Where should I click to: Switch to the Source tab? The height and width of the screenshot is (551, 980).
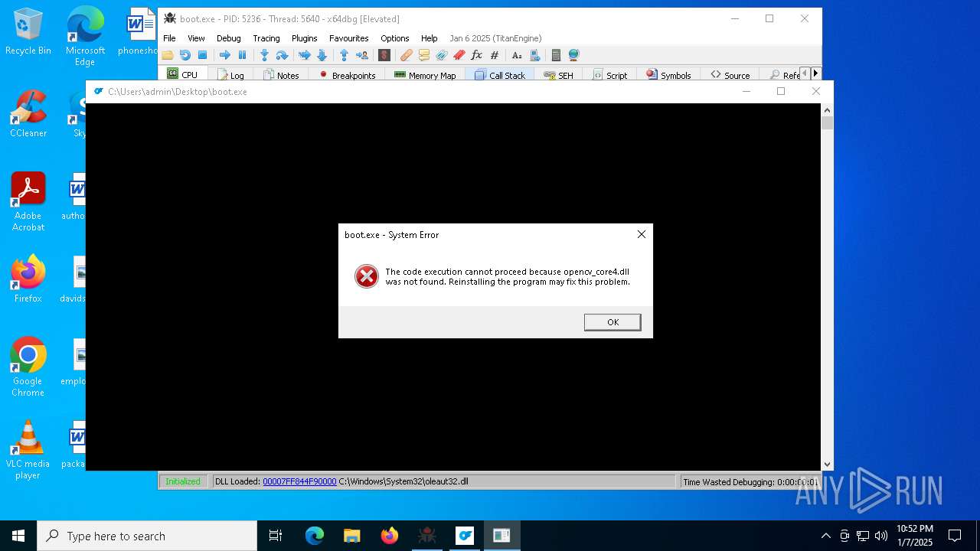click(730, 75)
